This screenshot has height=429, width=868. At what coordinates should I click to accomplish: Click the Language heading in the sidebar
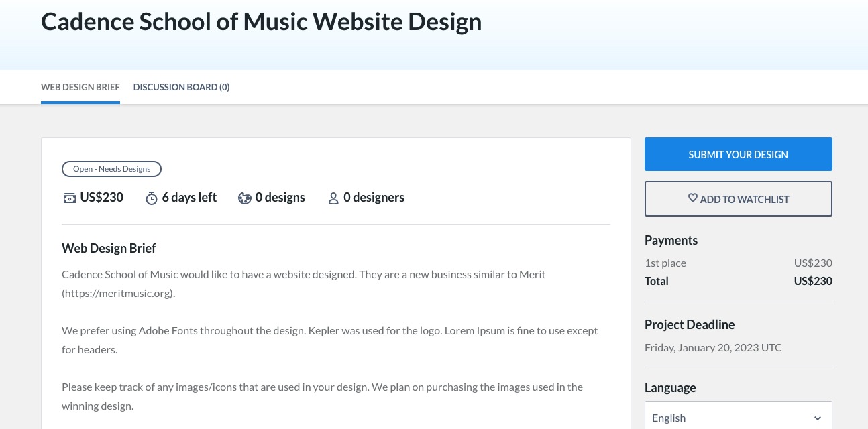click(x=670, y=387)
